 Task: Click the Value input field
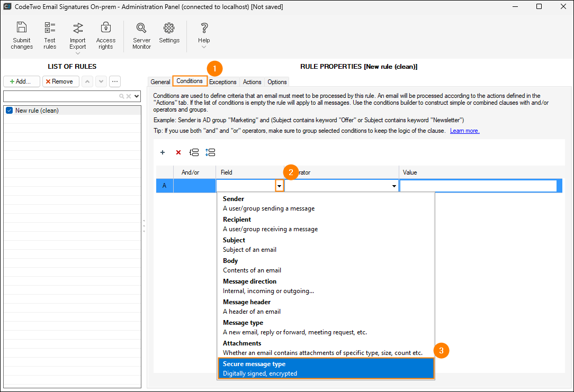point(478,186)
